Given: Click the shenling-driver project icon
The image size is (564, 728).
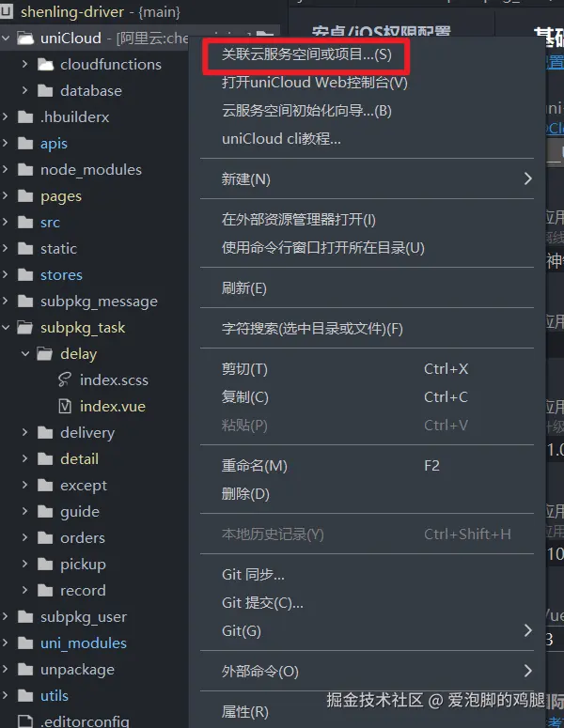Looking at the screenshot, I should pos(7,11).
